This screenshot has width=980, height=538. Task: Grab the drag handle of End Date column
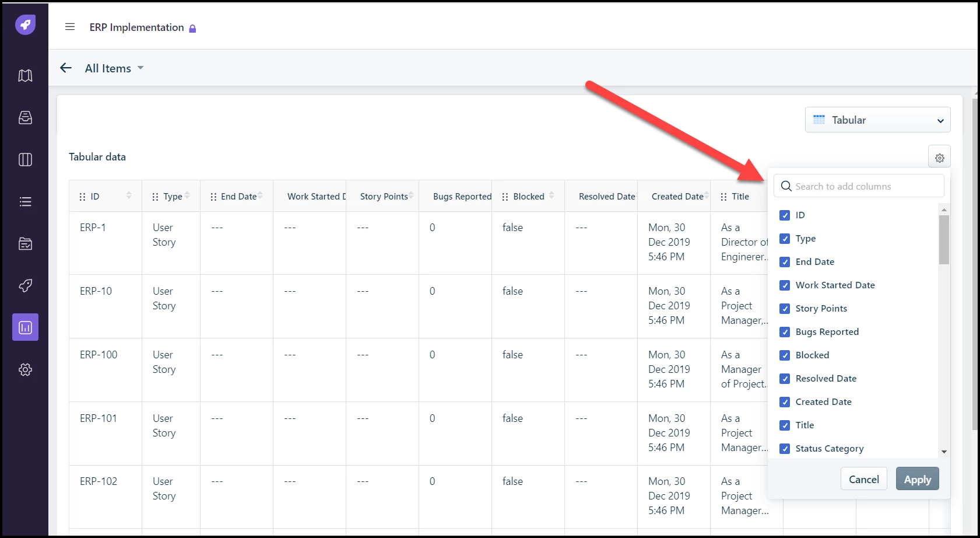click(213, 197)
